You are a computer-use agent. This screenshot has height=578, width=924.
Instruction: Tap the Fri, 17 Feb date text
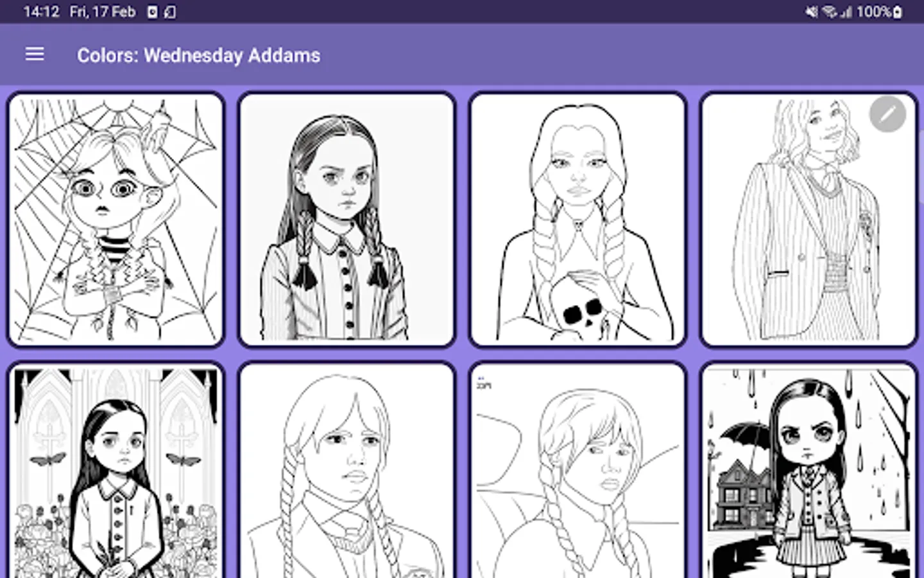tap(103, 12)
